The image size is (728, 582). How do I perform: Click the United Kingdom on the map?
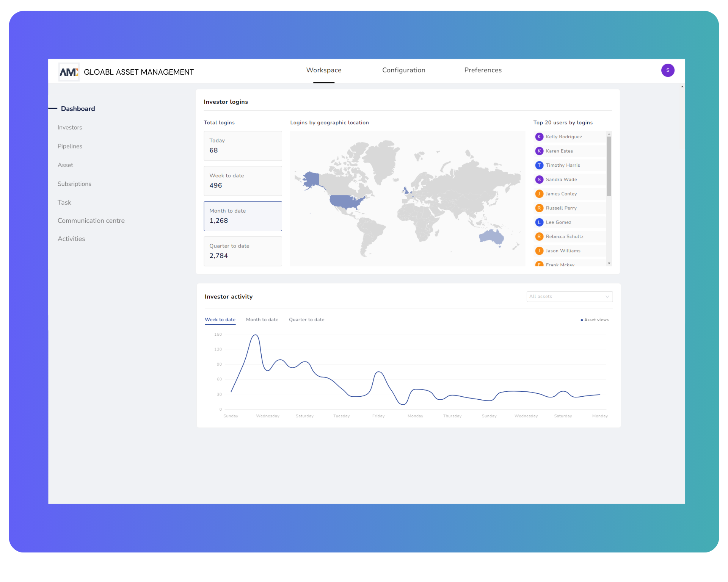[407, 190]
